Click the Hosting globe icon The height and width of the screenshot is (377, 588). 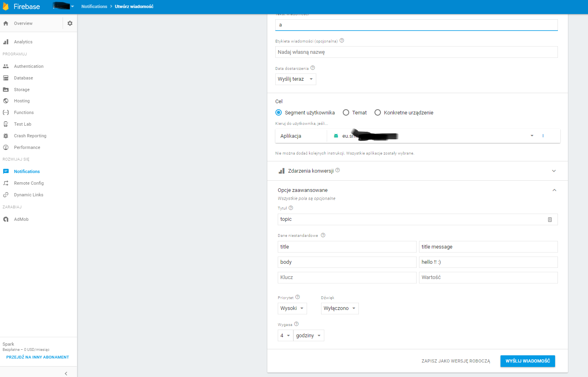tap(6, 101)
